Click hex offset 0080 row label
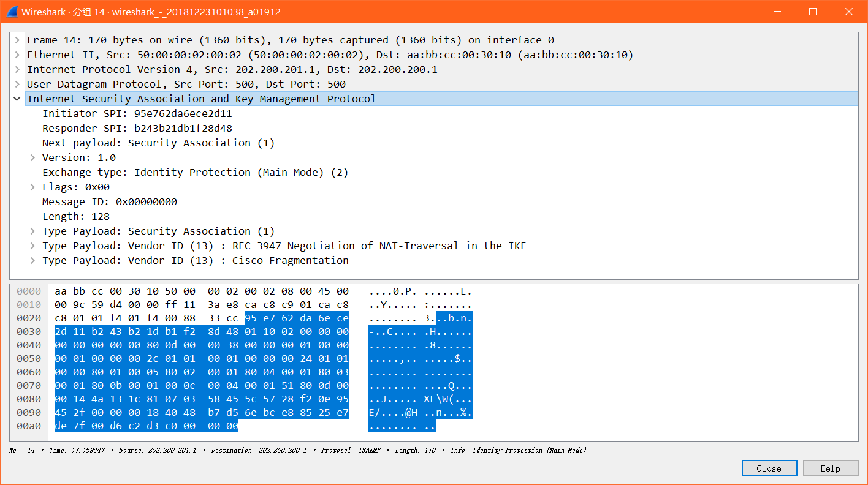The height and width of the screenshot is (485, 868). (x=29, y=399)
